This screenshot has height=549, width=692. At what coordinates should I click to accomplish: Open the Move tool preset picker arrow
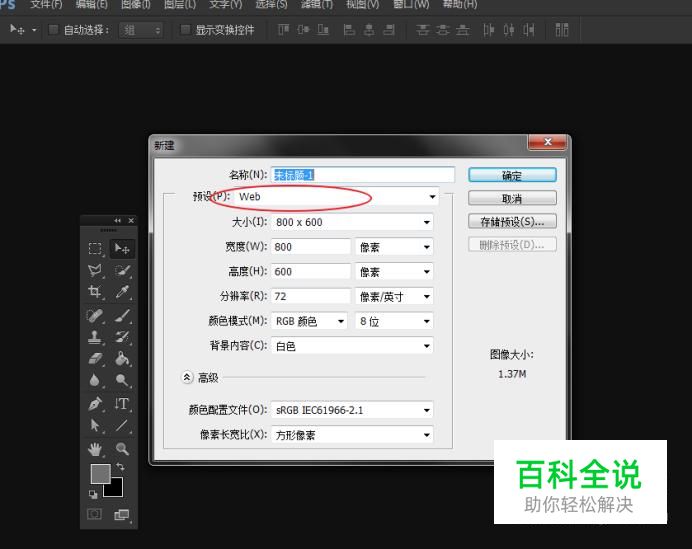pos(34,30)
